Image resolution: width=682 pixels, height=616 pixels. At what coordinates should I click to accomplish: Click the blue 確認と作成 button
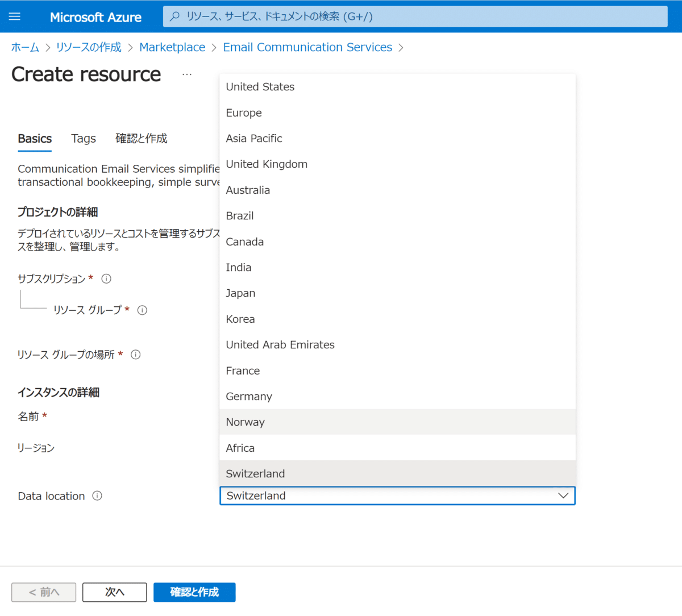pyautogui.click(x=194, y=592)
